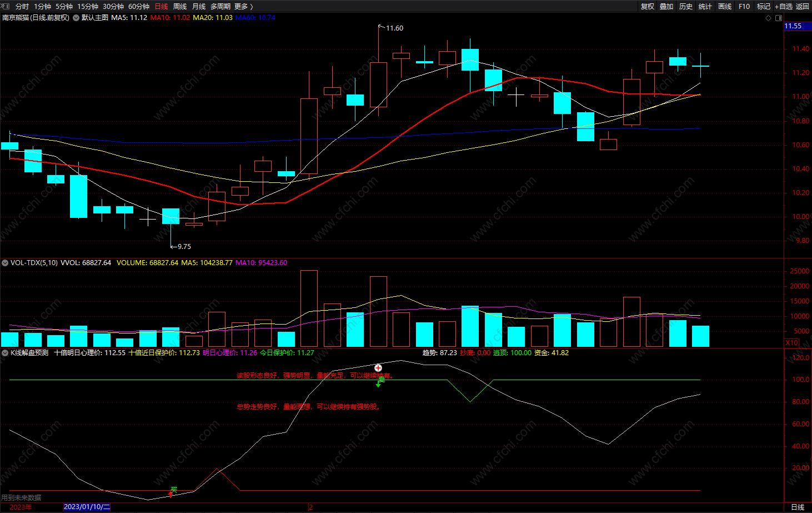Click the 9.75 low price annotation

(184, 247)
